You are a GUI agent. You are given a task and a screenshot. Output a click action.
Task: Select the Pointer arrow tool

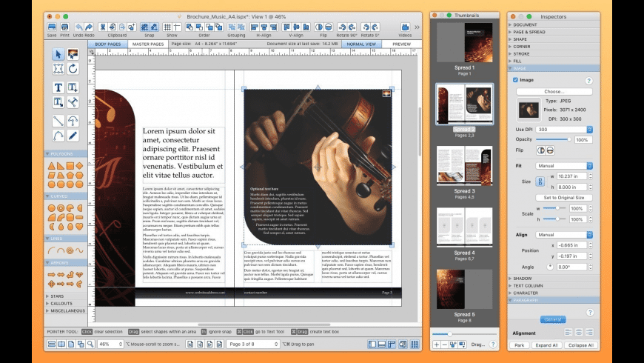58,54
